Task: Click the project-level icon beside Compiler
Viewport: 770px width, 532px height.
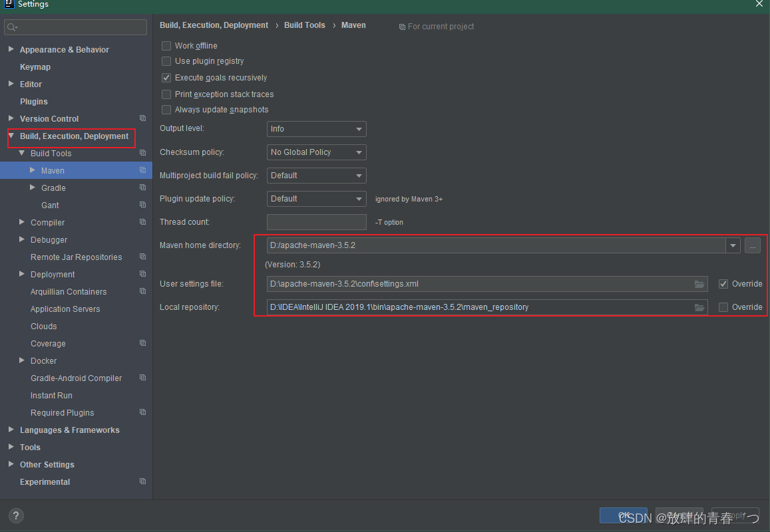Action: (x=143, y=222)
